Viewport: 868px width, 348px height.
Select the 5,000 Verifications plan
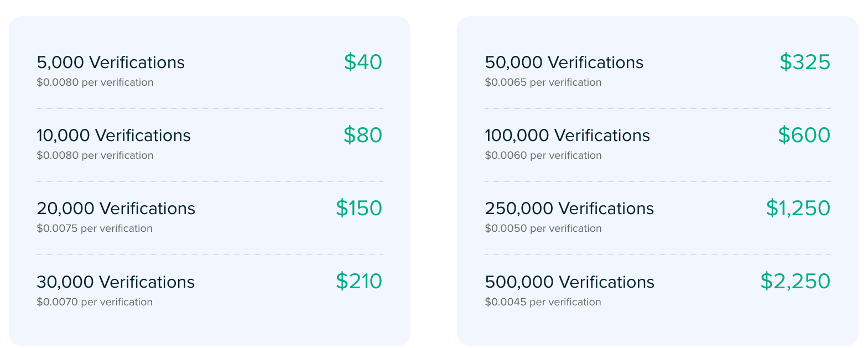click(111, 63)
